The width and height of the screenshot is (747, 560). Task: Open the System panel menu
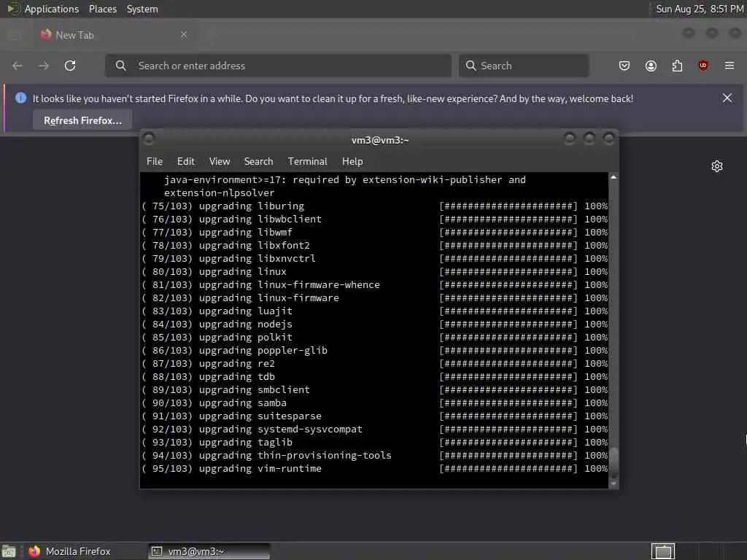[142, 9]
